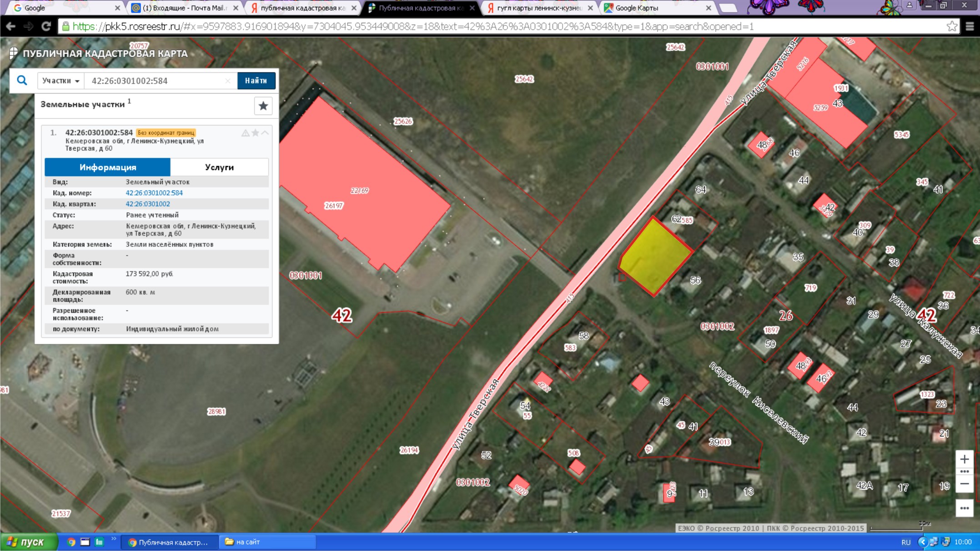Star result 42:26:0301002:584 as favorite
This screenshot has width=980, height=551.
coord(255,133)
